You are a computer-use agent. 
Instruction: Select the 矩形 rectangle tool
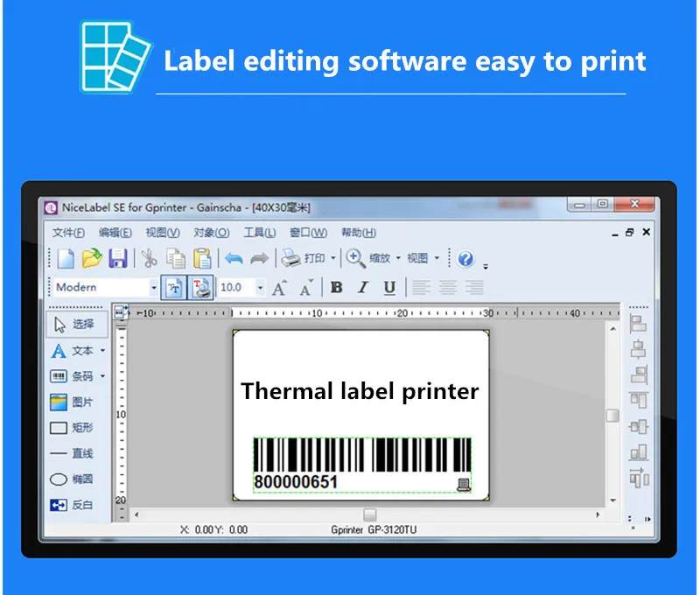(x=72, y=428)
